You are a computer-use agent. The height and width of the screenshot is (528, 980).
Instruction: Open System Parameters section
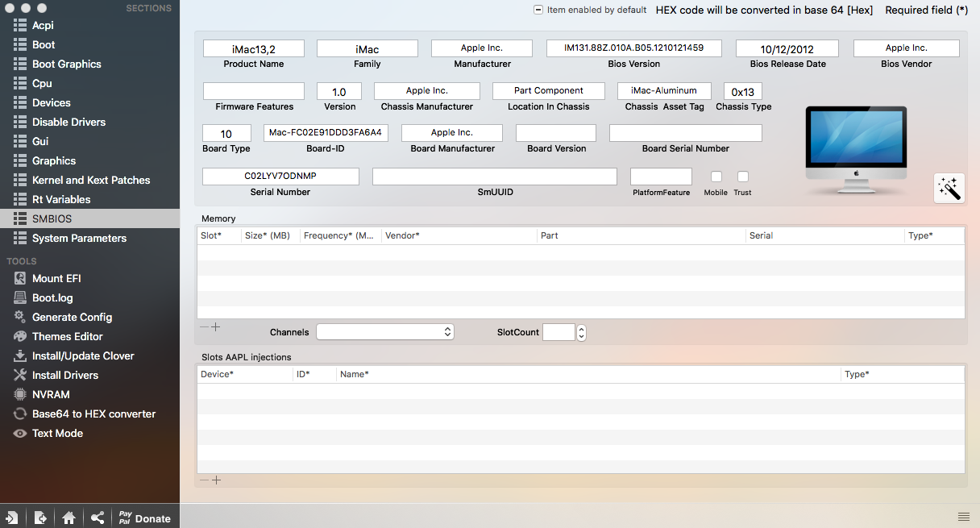click(x=89, y=238)
